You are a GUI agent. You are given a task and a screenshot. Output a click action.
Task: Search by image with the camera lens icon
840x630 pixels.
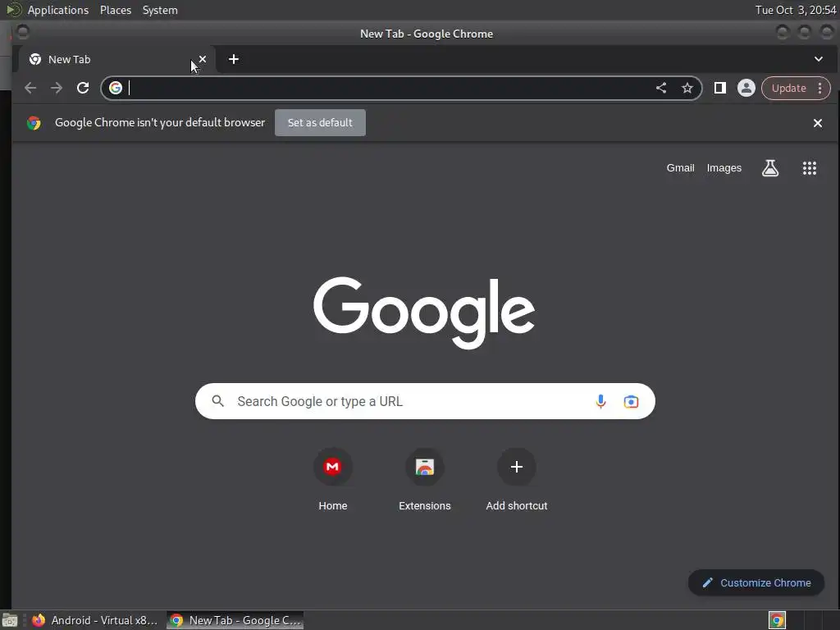pyautogui.click(x=631, y=401)
